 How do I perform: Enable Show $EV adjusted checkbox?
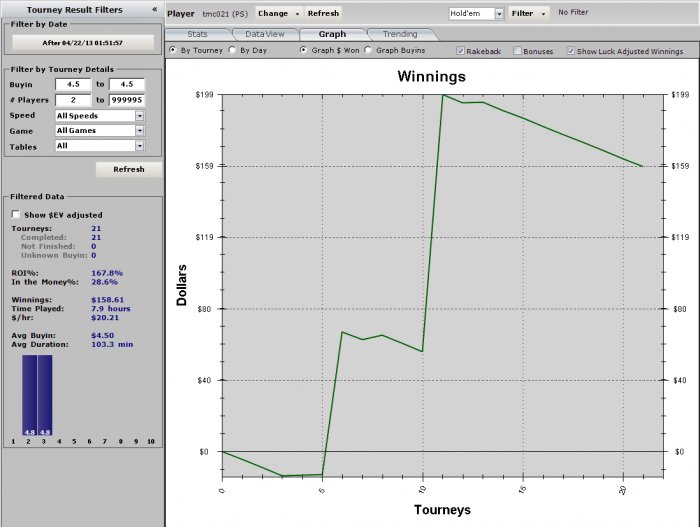tap(15, 214)
